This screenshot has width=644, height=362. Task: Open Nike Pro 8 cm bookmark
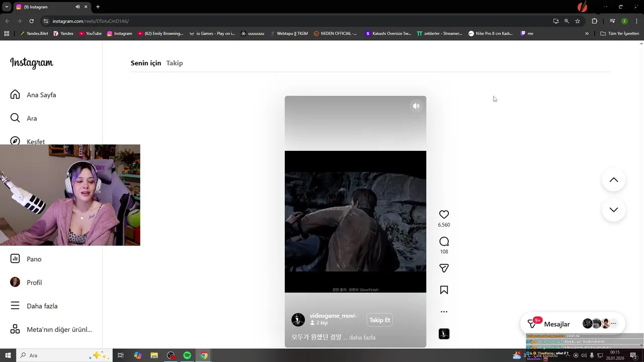(491, 34)
